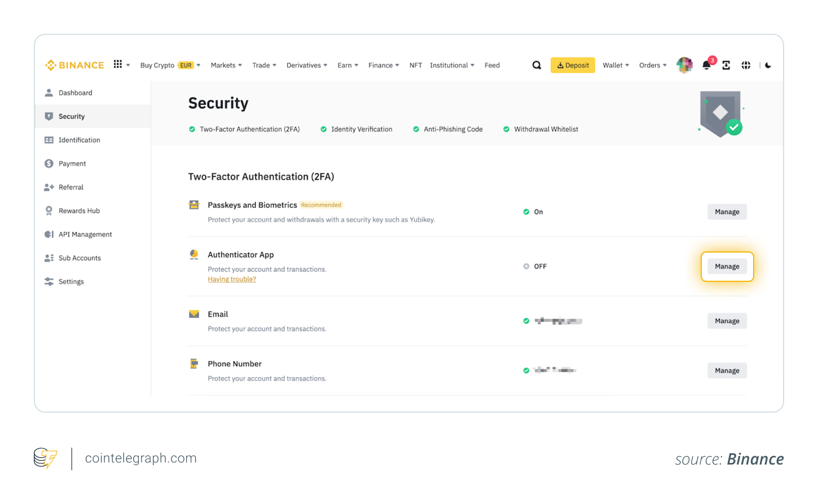
Task: Open the language globe icon
Action: coord(746,65)
